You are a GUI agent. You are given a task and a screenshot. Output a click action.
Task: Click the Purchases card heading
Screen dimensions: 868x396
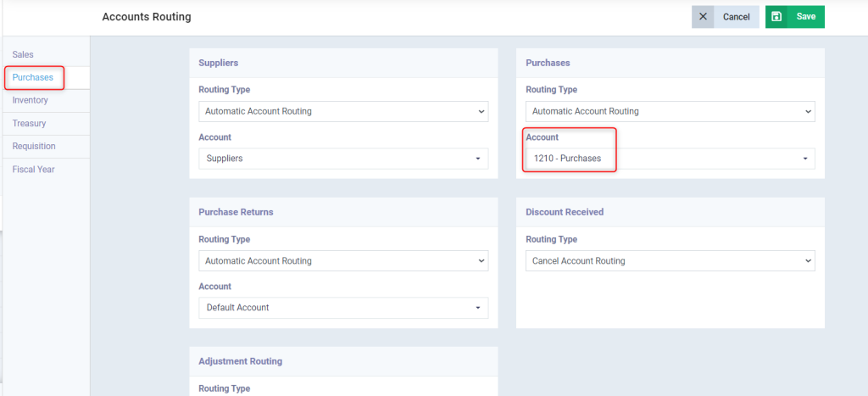pos(548,63)
